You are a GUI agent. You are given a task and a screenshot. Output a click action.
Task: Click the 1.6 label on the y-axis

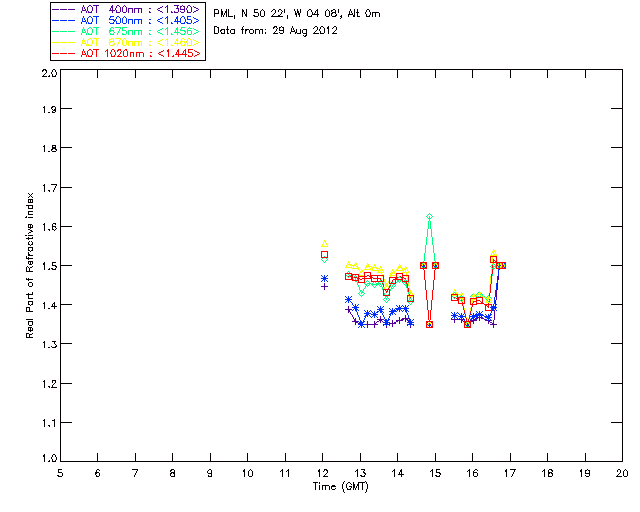[49, 227]
